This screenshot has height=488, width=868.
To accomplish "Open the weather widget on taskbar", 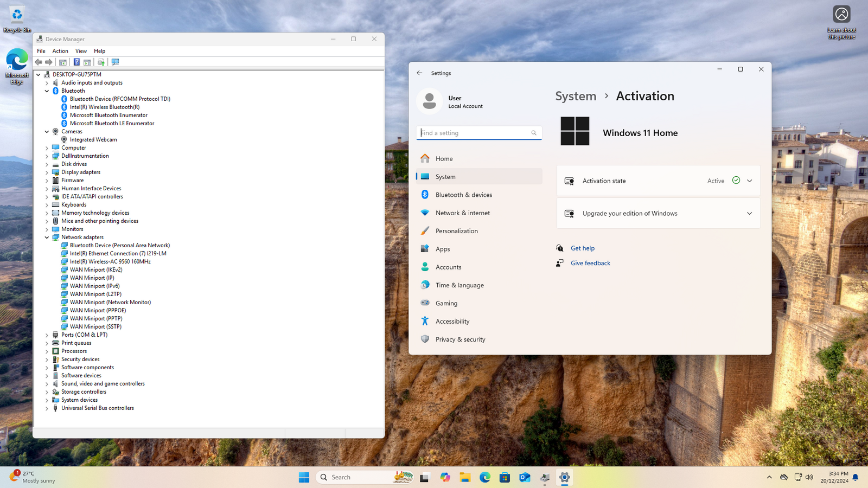I will click(33, 477).
